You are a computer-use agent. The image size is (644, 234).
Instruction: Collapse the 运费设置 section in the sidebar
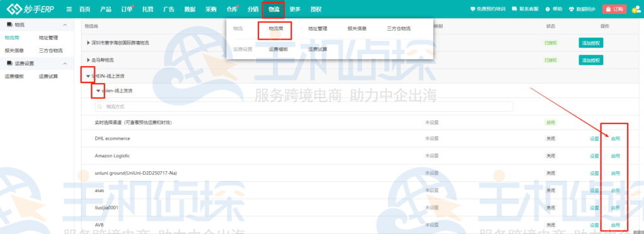(65, 64)
